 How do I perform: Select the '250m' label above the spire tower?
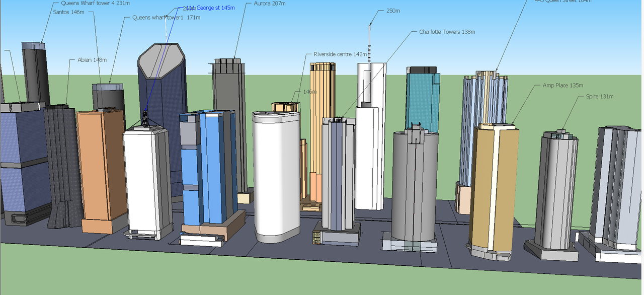(x=393, y=11)
